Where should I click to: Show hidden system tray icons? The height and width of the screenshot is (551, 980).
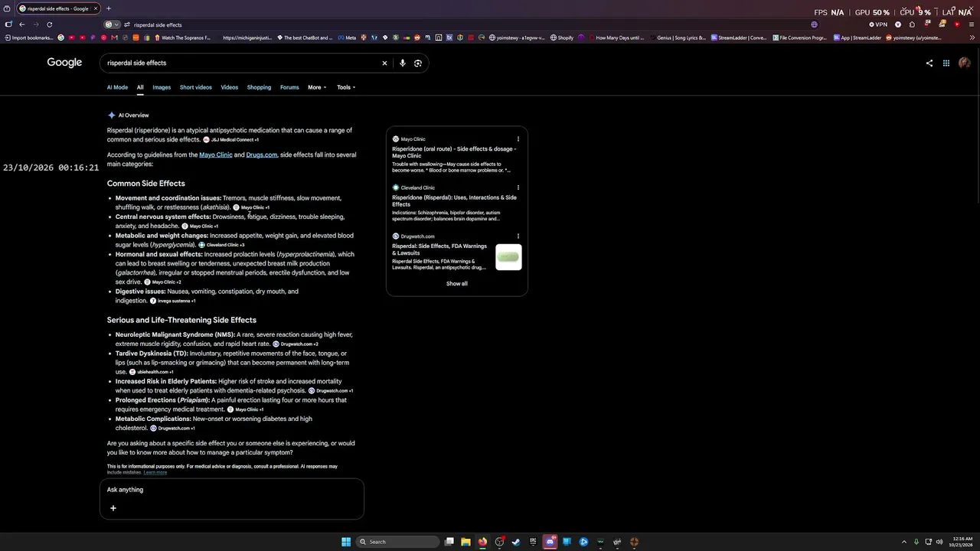[904, 542]
